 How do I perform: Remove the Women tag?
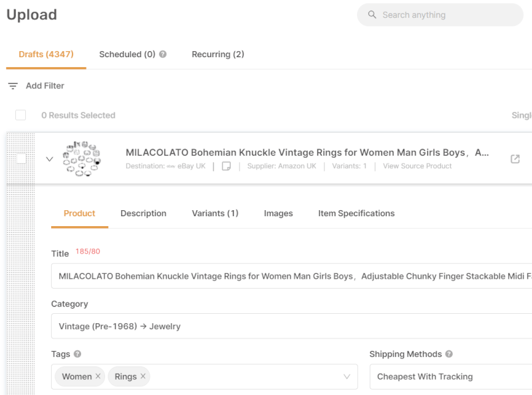98,376
